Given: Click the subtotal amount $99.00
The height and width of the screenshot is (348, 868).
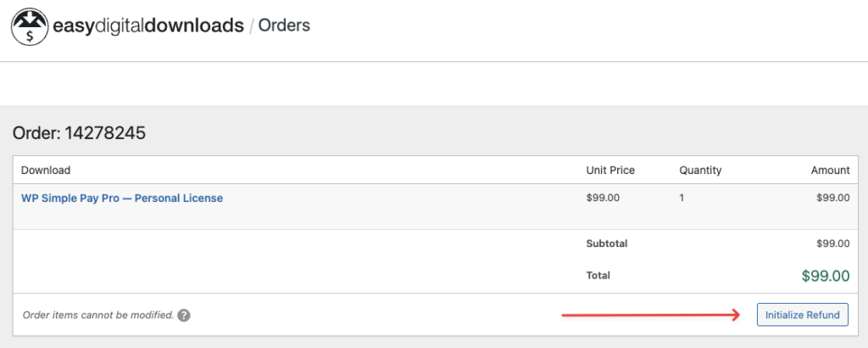Looking at the screenshot, I should [x=832, y=244].
